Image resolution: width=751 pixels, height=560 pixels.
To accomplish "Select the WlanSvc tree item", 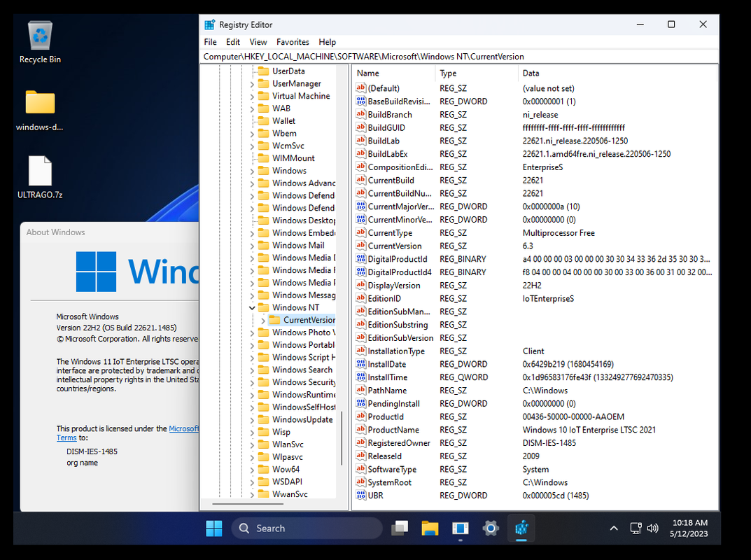I will [x=288, y=444].
